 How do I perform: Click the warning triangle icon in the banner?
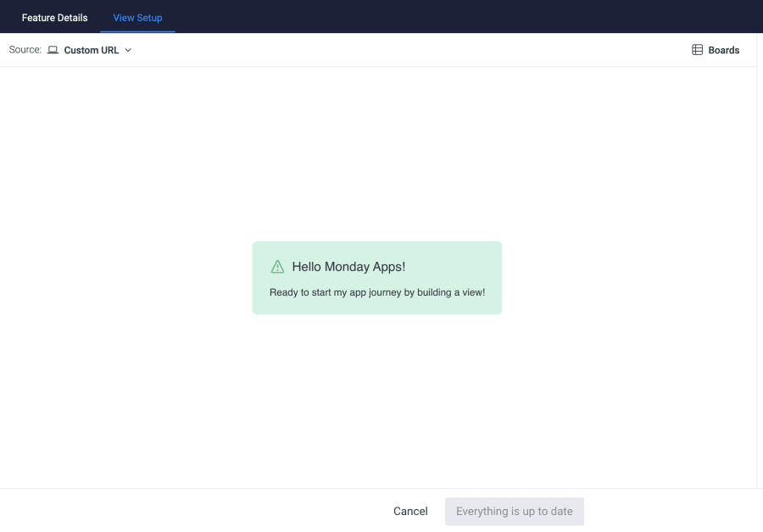point(277,267)
